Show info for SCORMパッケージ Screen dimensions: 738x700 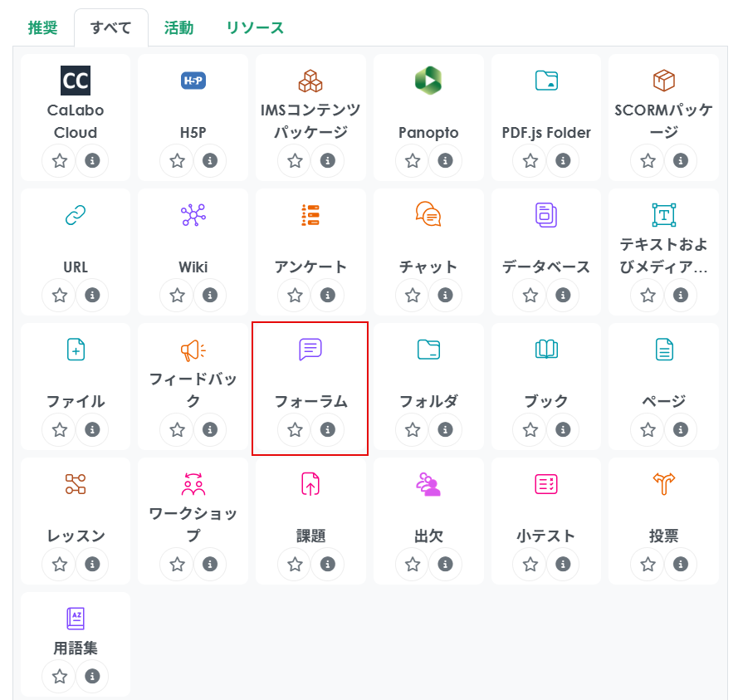[681, 160]
